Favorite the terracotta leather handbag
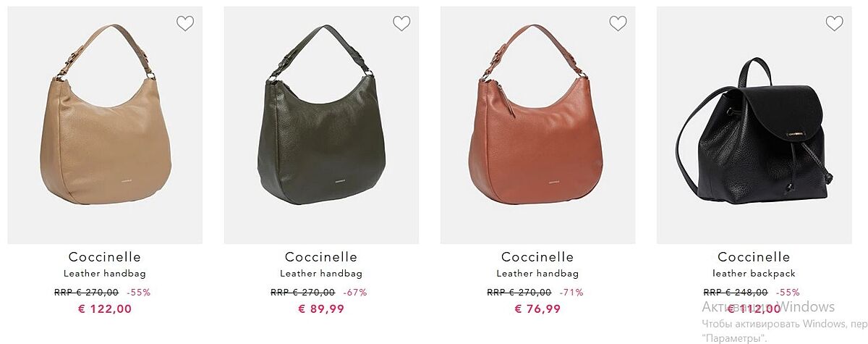The image size is (868, 344). click(618, 24)
